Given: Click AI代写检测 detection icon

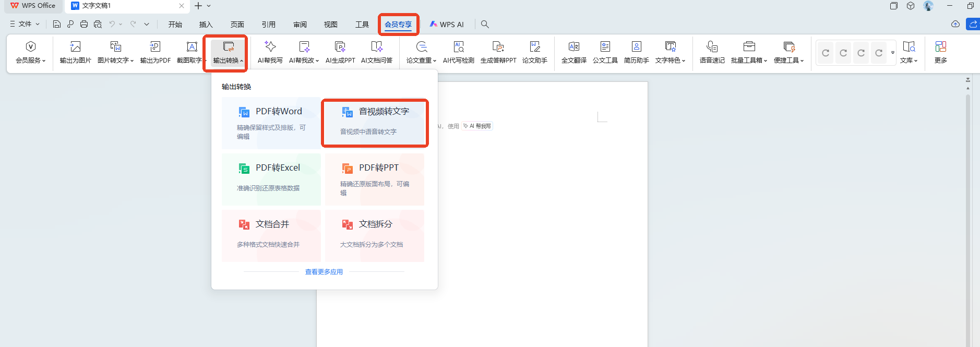Looking at the screenshot, I should pyautogui.click(x=458, y=53).
